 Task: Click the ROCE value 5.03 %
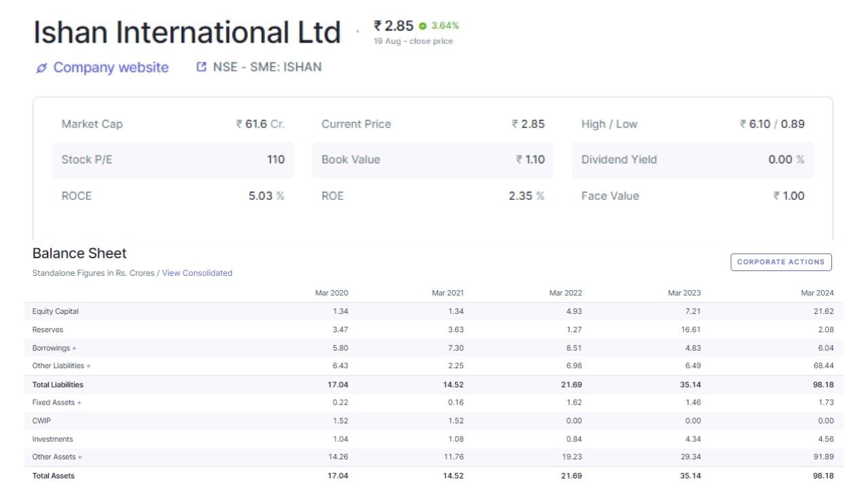[x=267, y=196]
